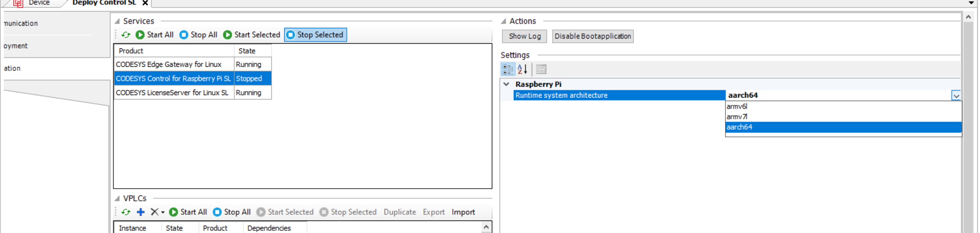Click the VPLC delete X icon
This screenshot has height=233, width=980.
pos(154,212)
